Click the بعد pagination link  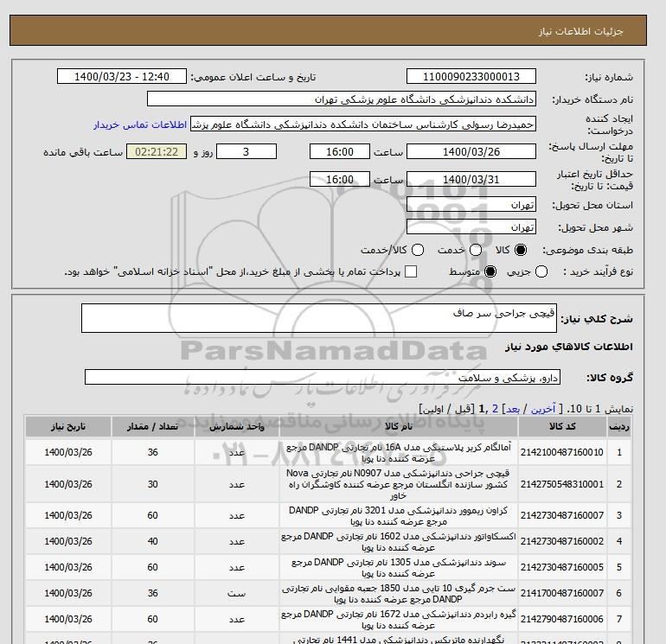point(513,409)
